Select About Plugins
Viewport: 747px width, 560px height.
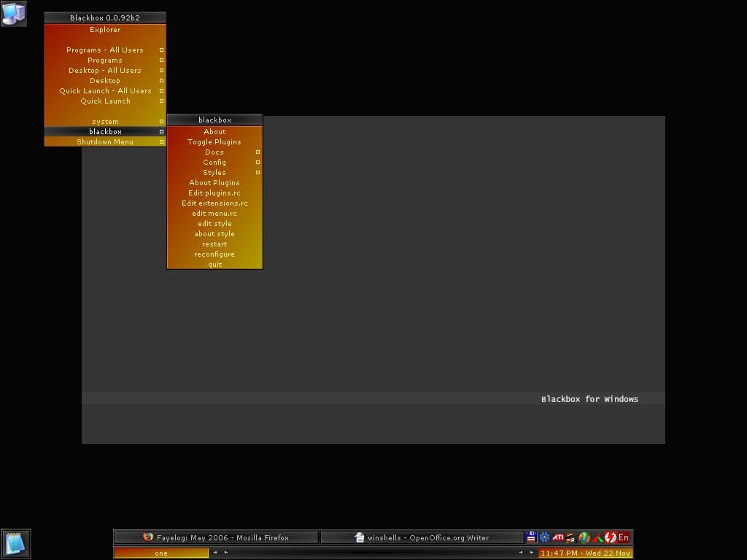click(215, 183)
